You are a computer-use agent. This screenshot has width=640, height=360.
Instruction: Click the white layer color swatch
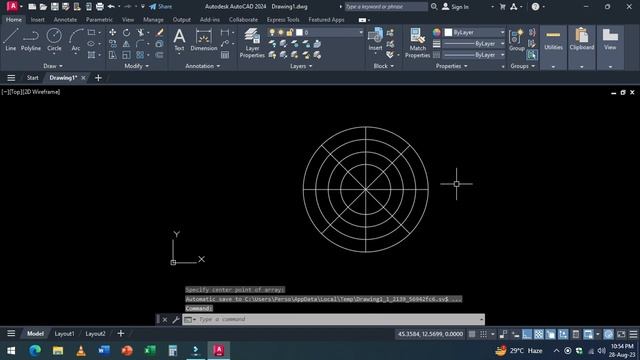pyautogui.click(x=299, y=32)
